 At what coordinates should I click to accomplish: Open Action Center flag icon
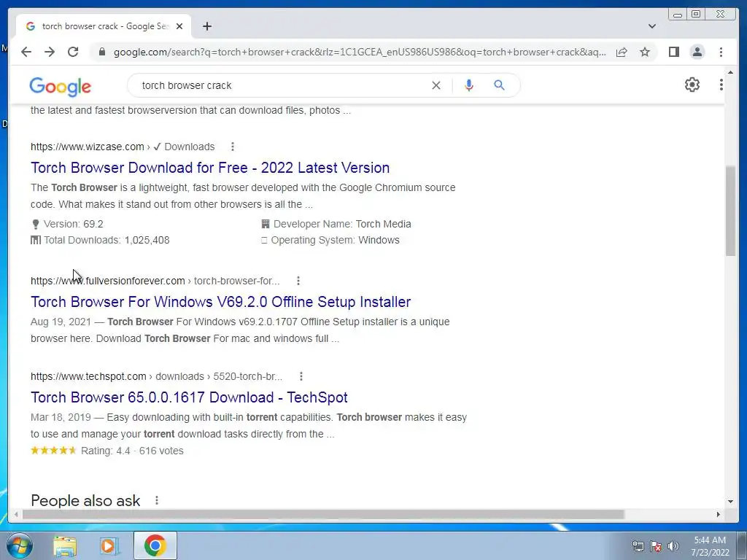tap(656, 546)
